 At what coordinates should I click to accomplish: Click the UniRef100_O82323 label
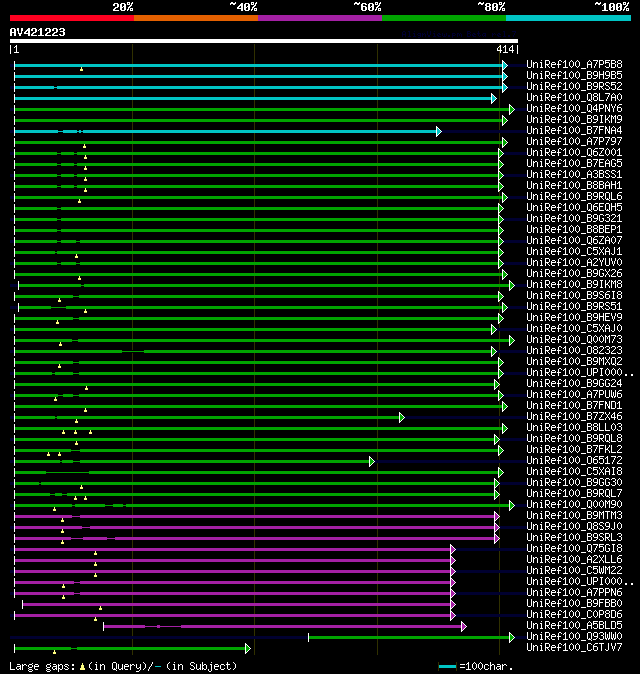click(574, 351)
